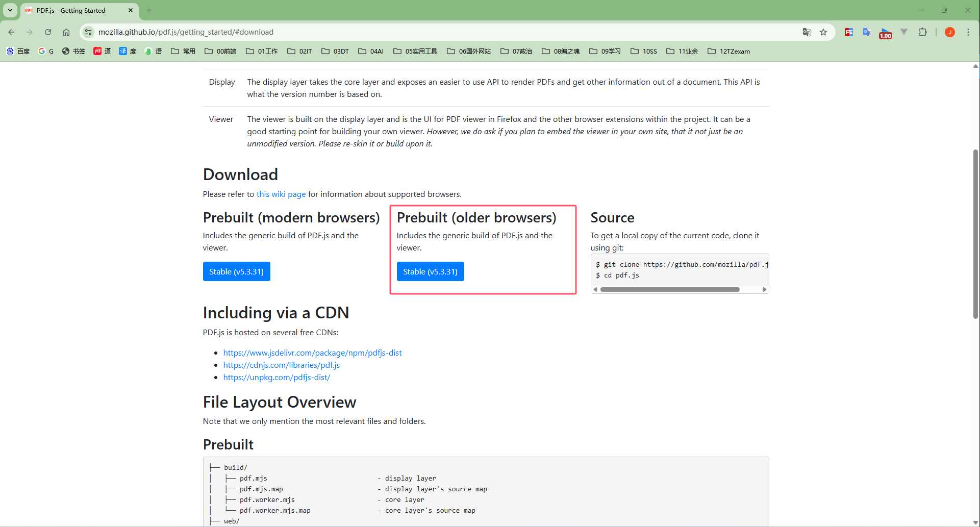Click the address bar URL

click(186, 32)
